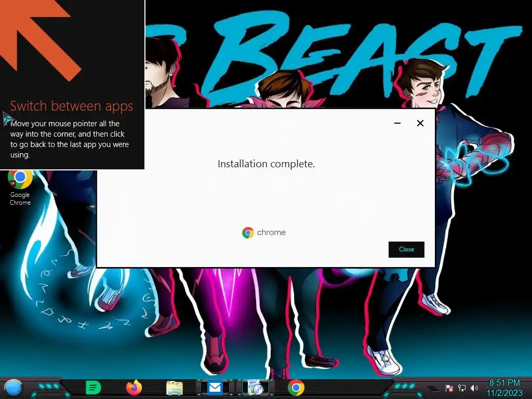Screen dimensions: 532x399
Task: Close the installer using the X icon
Action: [x=420, y=123]
